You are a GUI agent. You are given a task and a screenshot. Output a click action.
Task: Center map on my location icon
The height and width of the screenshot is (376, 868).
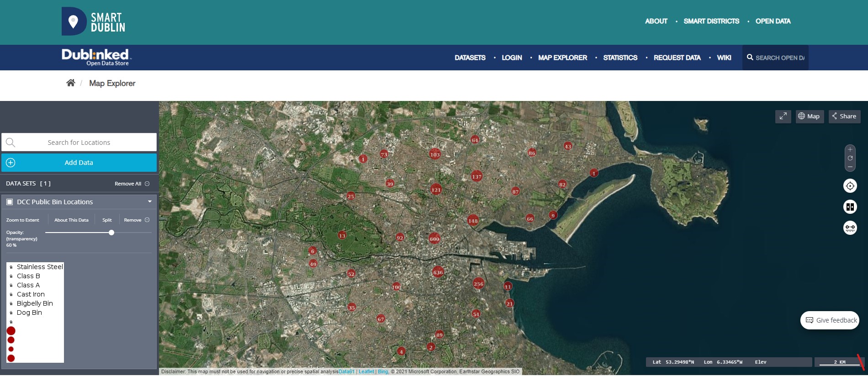850,186
